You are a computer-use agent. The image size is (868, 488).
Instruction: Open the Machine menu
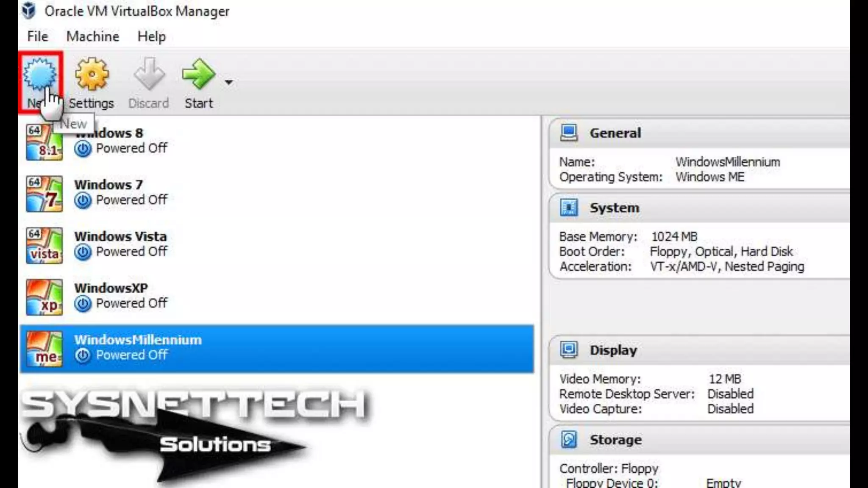[x=92, y=36]
